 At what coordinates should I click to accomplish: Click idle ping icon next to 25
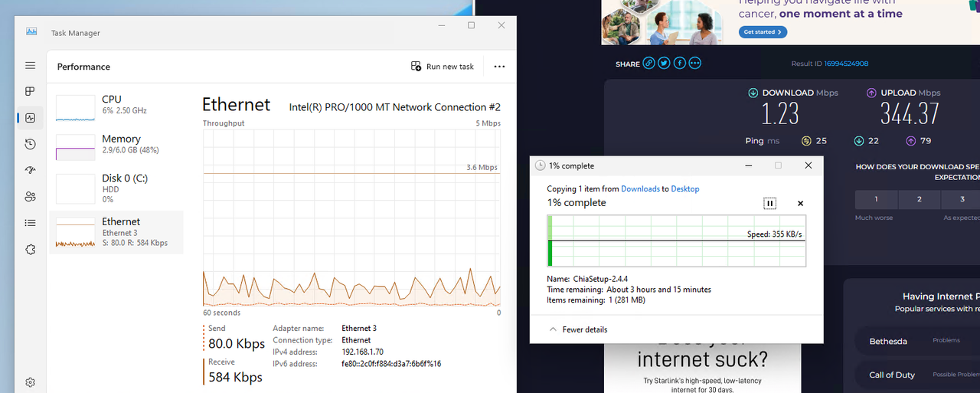(806, 141)
